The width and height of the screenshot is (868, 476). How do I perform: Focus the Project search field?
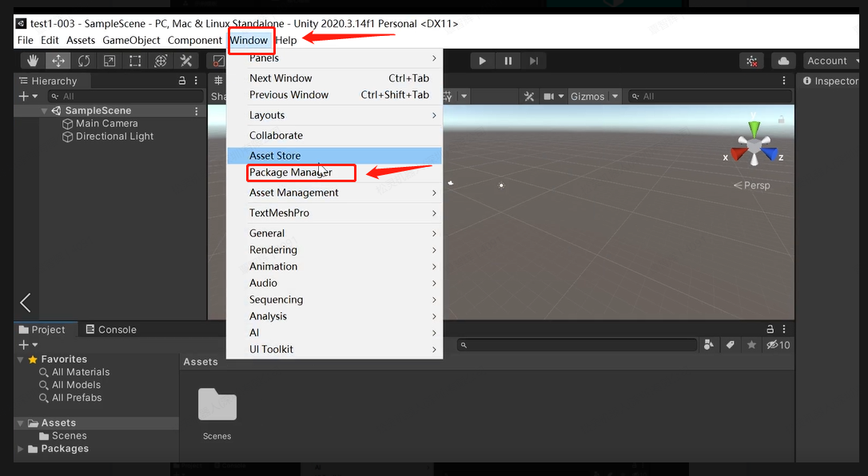pos(577,345)
